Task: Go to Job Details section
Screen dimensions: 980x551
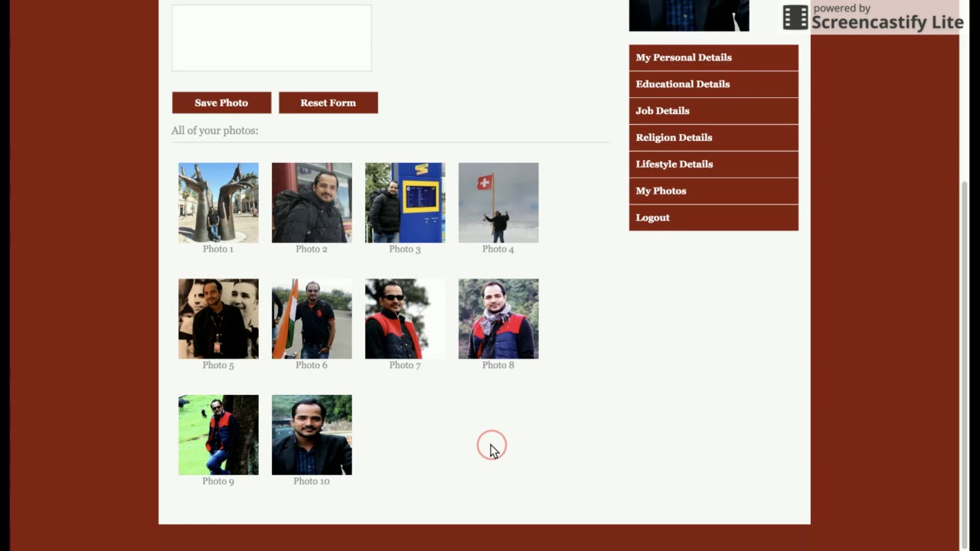Action: tap(714, 111)
